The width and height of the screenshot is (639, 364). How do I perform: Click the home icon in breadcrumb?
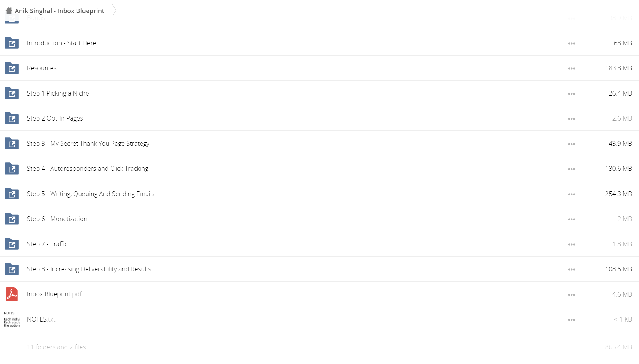click(x=9, y=11)
